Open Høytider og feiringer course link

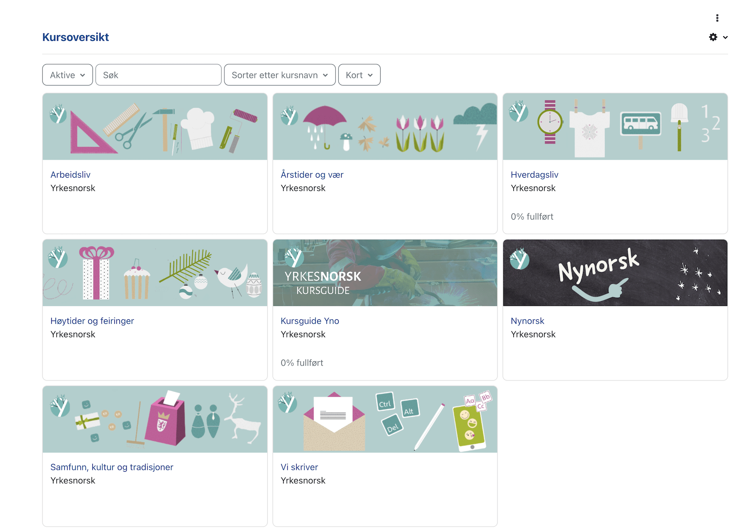[x=92, y=321]
